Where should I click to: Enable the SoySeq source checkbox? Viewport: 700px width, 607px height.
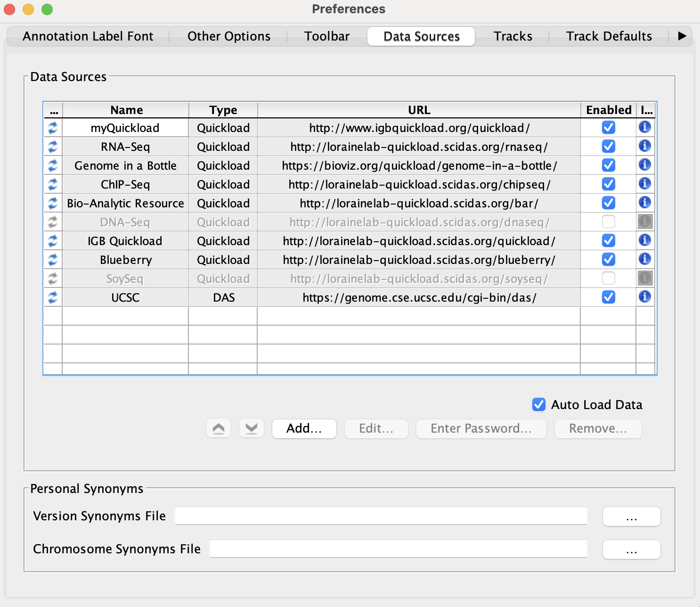pyautogui.click(x=609, y=278)
